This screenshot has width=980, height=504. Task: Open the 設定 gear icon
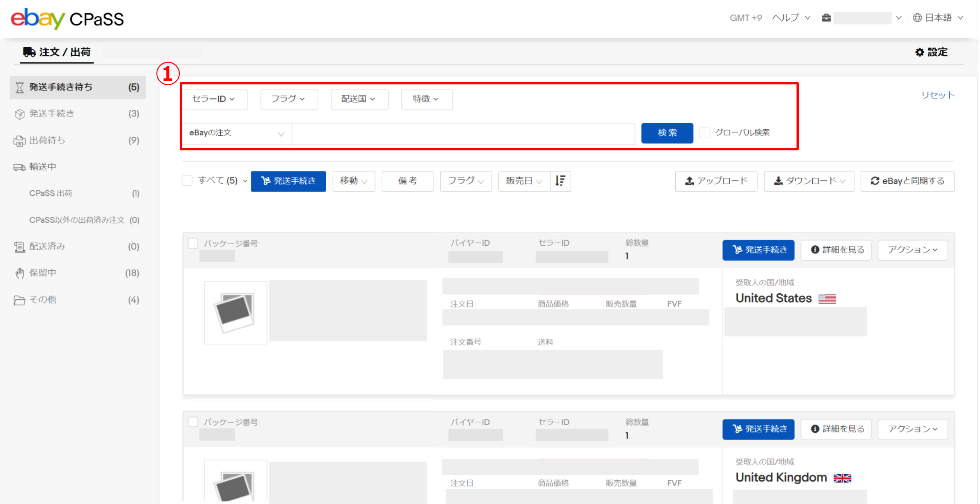tap(920, 52)
